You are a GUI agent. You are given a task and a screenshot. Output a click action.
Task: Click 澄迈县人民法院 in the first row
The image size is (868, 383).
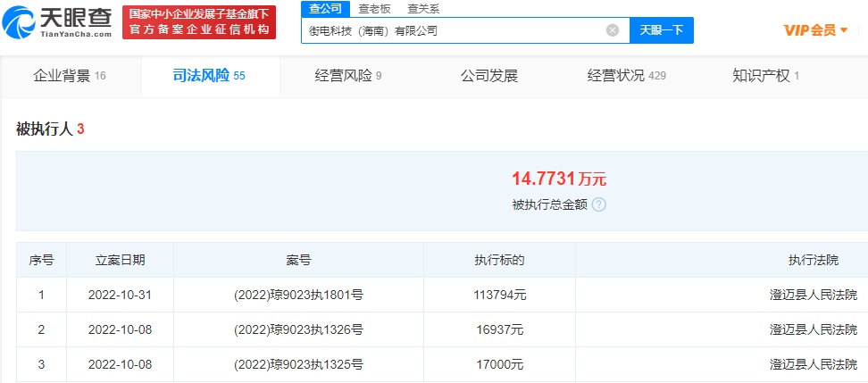tap(813, 295)
